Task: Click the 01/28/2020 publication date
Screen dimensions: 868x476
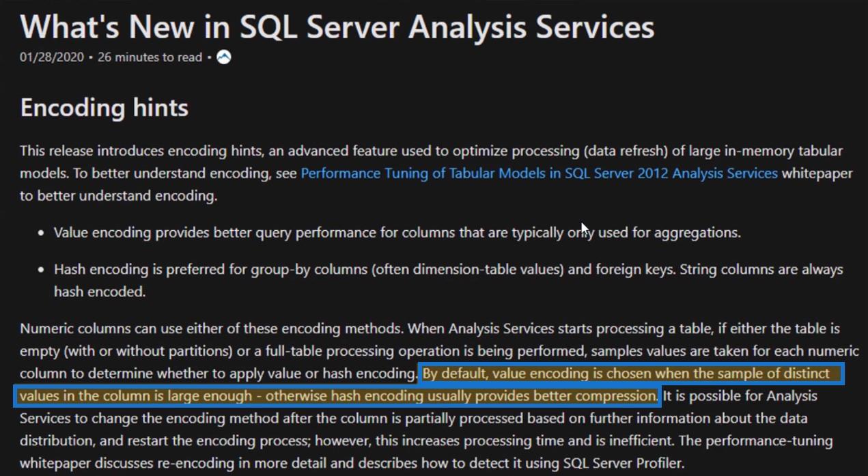Action: tap(52, 57)
